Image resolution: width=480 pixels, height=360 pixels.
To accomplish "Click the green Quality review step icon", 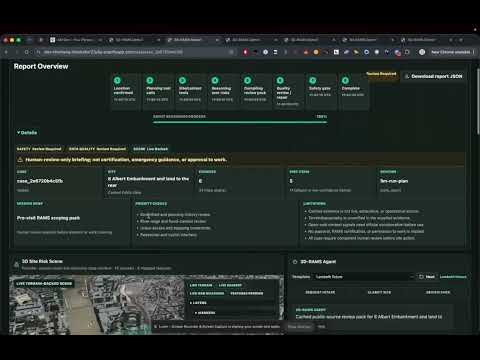I will (x=280, y=80).
